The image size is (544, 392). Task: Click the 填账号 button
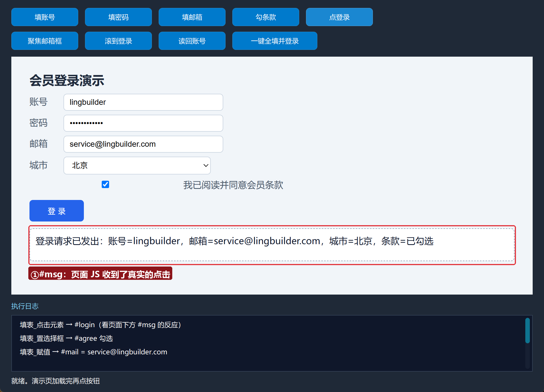[x=45, y=17]
